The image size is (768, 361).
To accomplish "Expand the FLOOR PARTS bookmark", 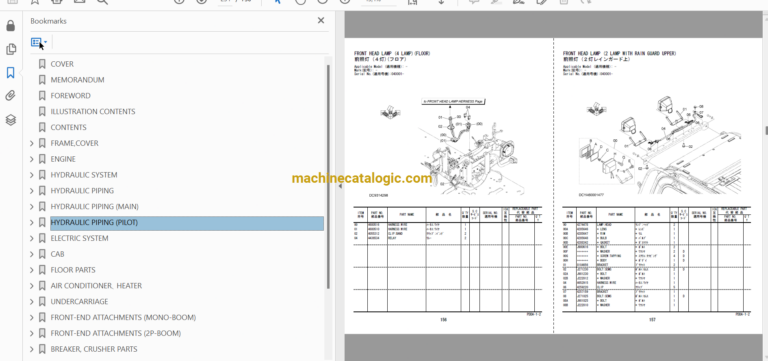I will click(32, 270).
